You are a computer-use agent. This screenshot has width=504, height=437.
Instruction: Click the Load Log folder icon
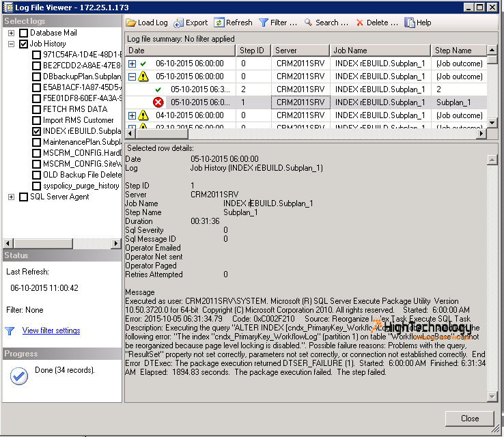click(x=131, y=23)
